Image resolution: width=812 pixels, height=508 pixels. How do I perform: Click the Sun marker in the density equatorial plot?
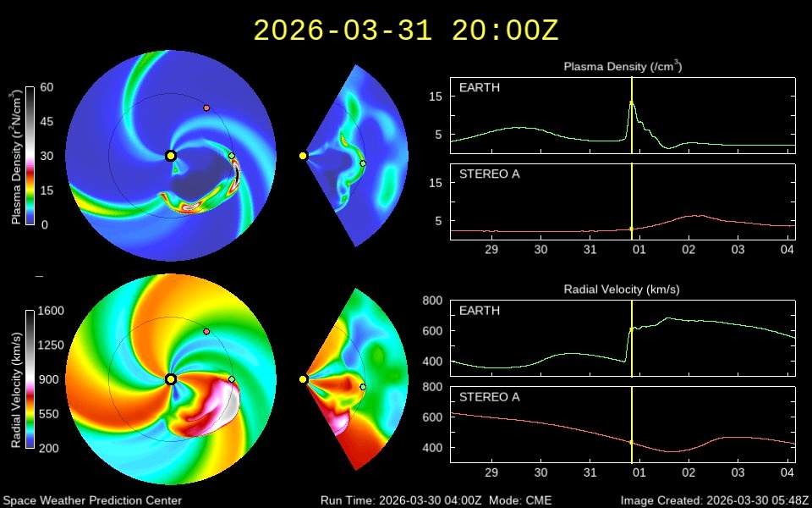171,156
